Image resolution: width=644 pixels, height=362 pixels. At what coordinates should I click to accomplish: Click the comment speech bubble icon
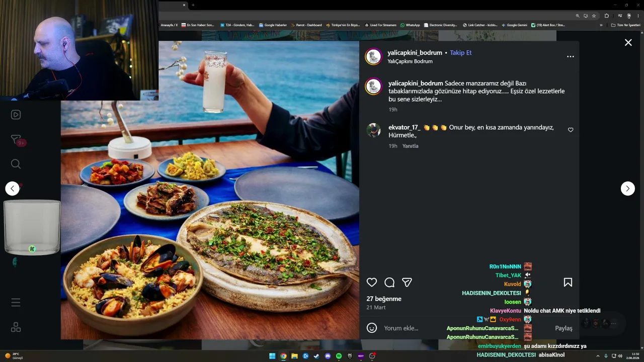(389, 283)
